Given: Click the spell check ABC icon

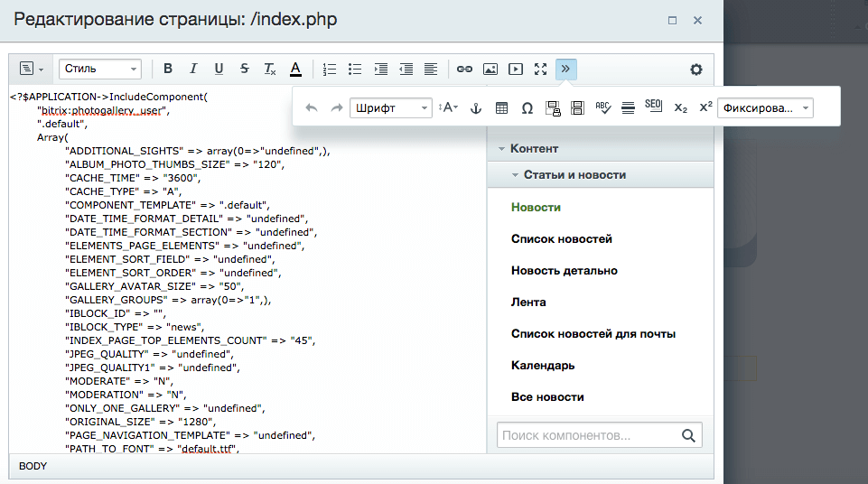Looking at the screenshot, I should click(603, 108).
